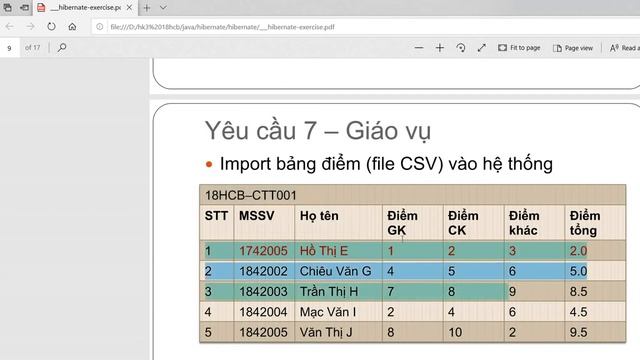The height and width of the screenshot is (360, 640).
Task: Go forward with arrow button
Action: click(x=30, y=27)
